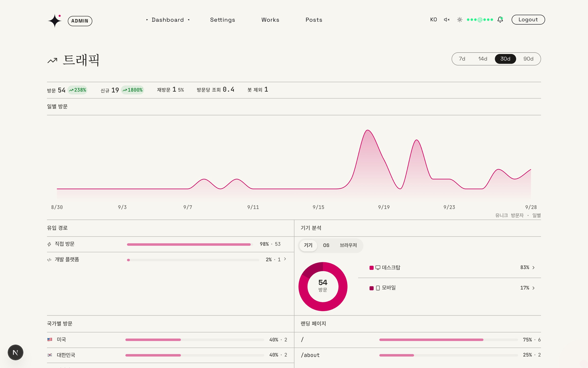This screenshot has height=368, width=588.
Task: Select the 30d time range
Action: (505, 59)
